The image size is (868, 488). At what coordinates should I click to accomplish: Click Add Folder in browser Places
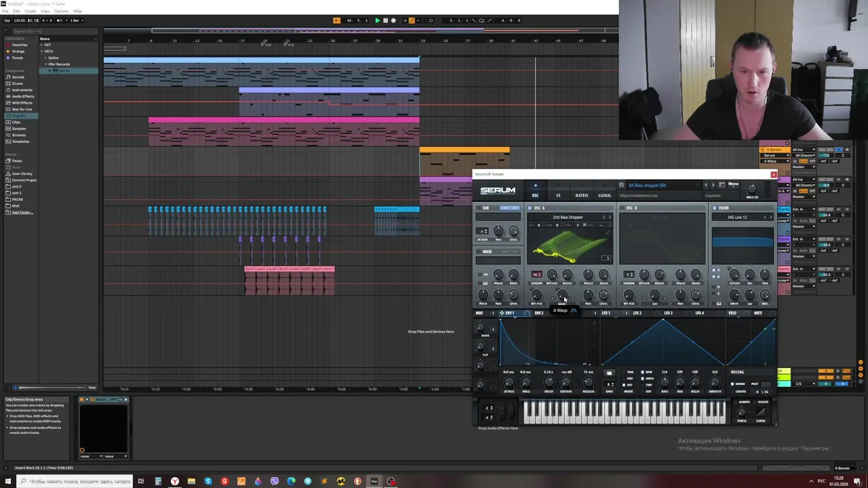tap(22, 212)
